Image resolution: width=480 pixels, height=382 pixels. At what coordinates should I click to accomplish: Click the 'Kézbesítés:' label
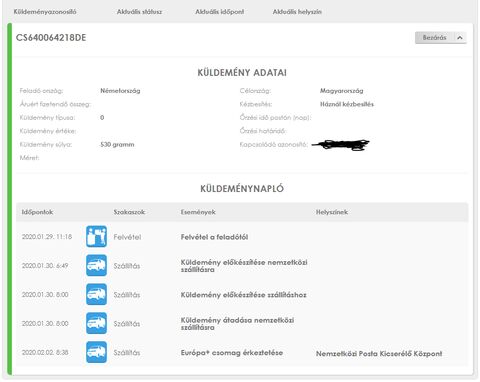pos(256,104)
